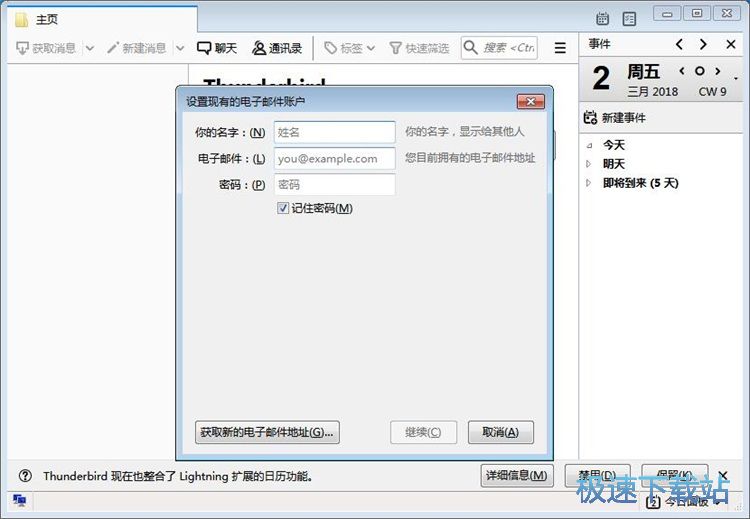Viewport: 750px width, 519px height.
Task: Close the account setup dialog
Action: pyautogui.click(x=530, y=101)
